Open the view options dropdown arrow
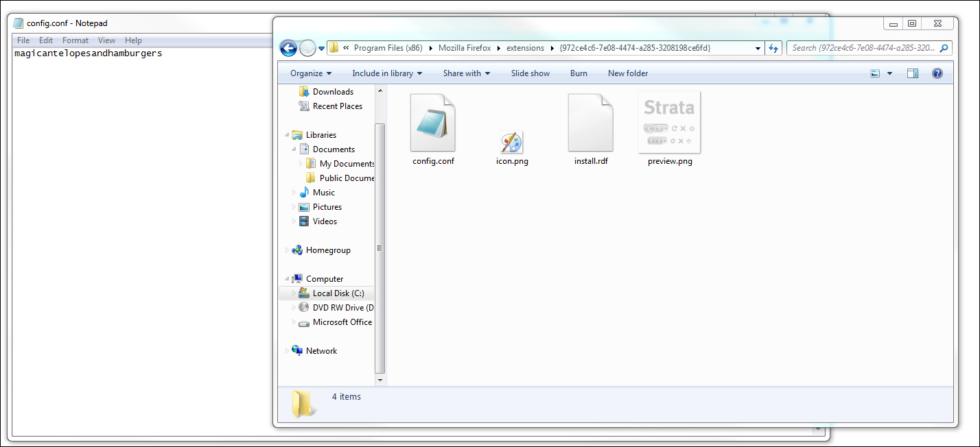 pos(890,73)
